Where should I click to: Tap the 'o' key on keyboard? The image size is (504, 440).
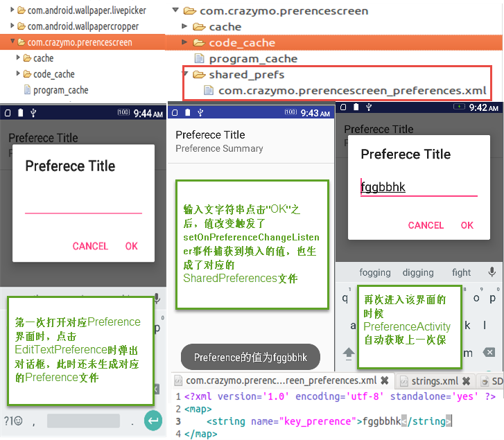[x=476, y=298]
